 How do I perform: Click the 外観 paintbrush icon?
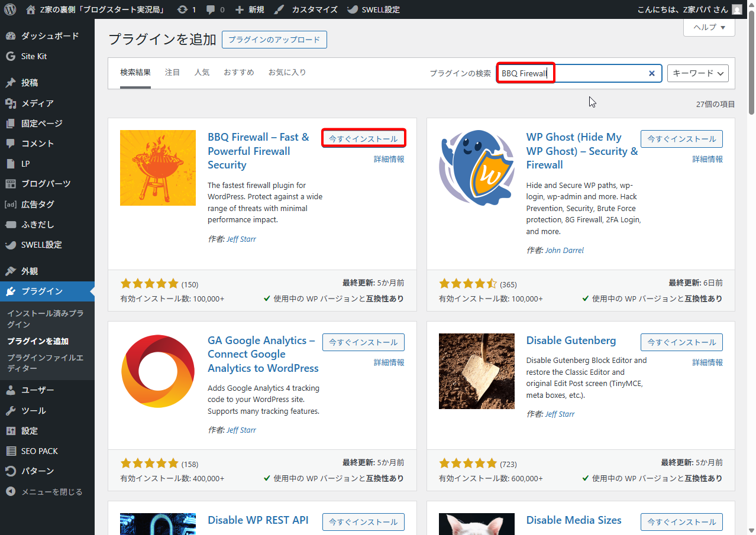tap(11, 271)
